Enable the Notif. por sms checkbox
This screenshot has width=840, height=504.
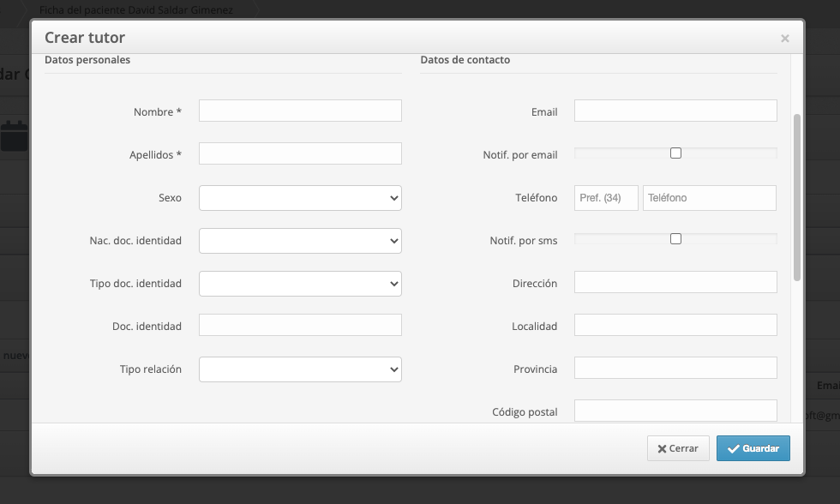tap(675, 239)
